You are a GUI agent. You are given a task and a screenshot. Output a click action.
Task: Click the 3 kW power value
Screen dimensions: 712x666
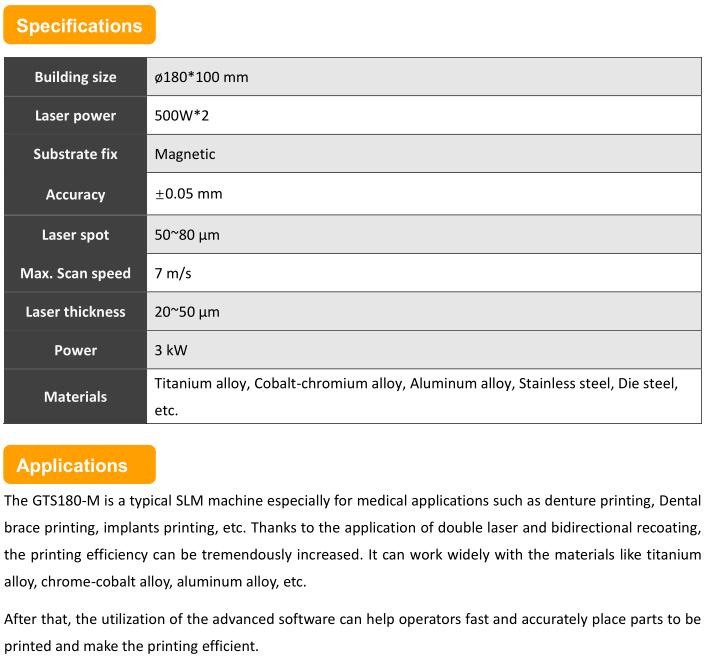click(x=171, y=350)
